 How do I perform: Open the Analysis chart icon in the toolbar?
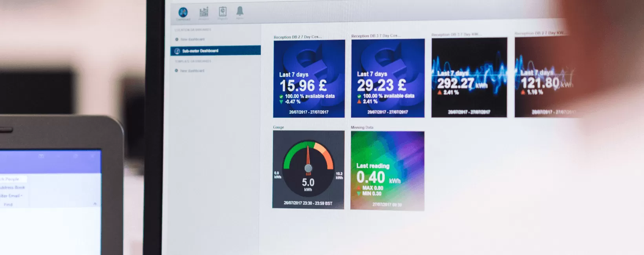coord(204,13)
